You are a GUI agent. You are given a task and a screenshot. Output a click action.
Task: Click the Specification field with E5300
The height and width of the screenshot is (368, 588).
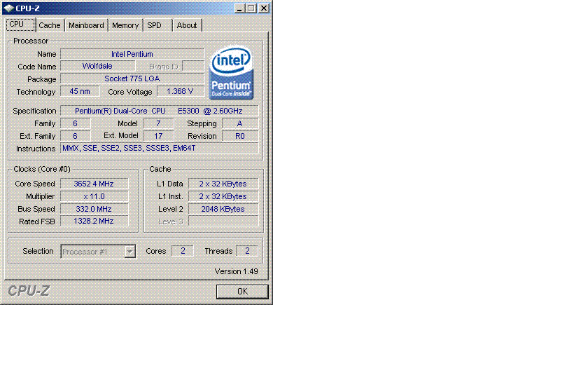coord(160,111)
